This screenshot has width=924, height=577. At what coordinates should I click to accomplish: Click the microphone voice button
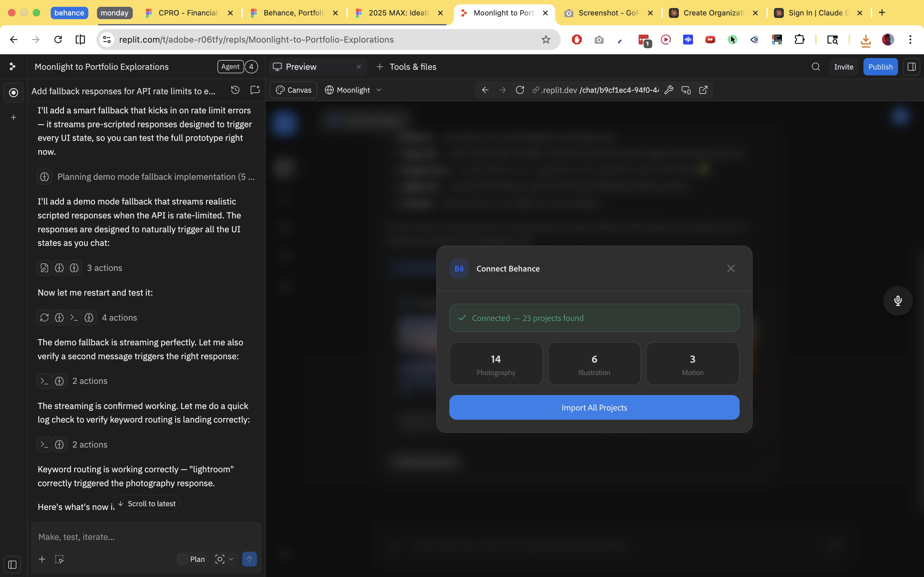tap(898, 301)
